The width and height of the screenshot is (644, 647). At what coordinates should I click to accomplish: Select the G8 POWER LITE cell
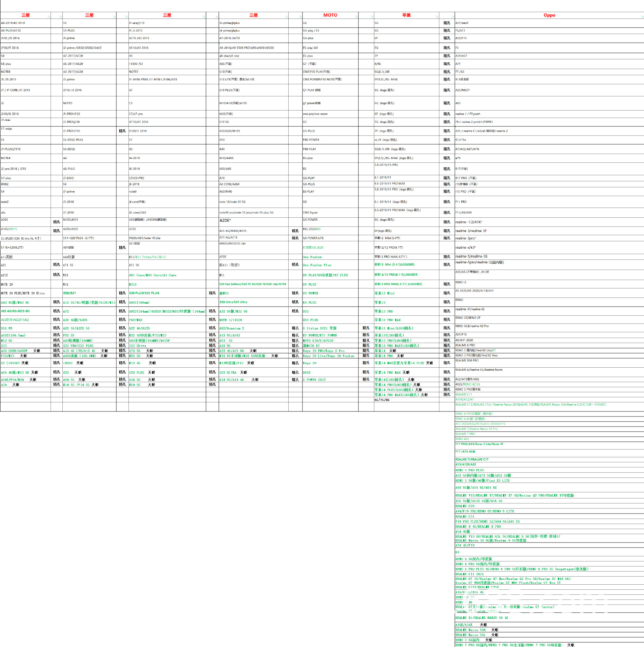point(330,238)
